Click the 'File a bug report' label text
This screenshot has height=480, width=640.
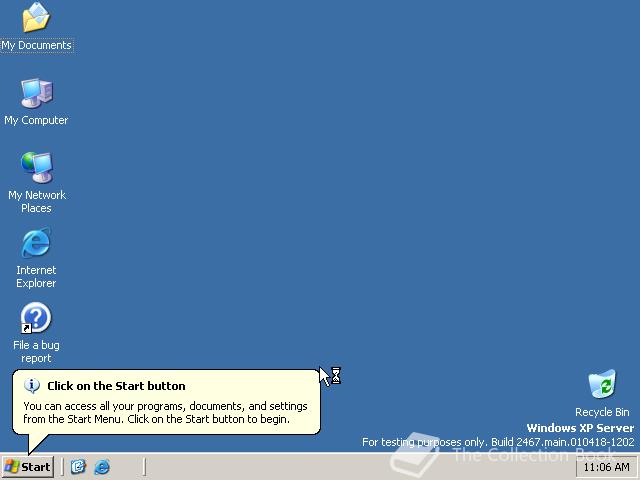coord(36,351)
